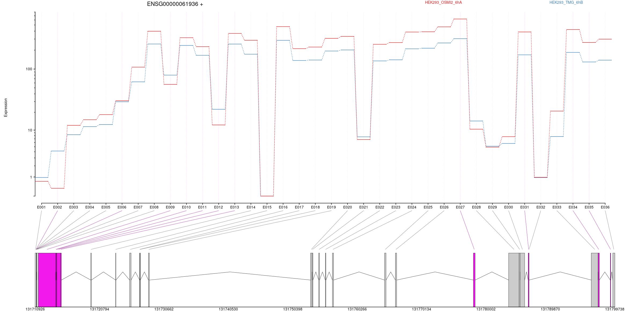644x322 pixels.
Task: Click exon label E028
Action: [x=476, y=207]
